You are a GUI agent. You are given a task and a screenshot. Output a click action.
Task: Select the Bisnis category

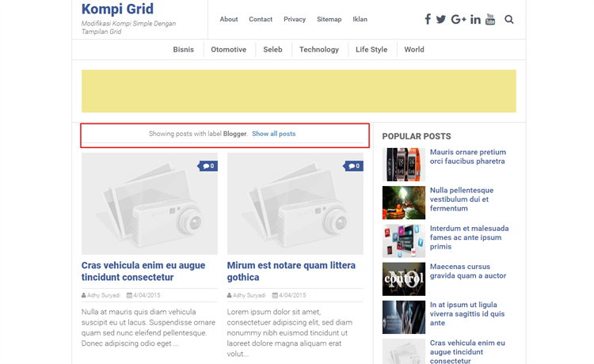pos(184,50)
